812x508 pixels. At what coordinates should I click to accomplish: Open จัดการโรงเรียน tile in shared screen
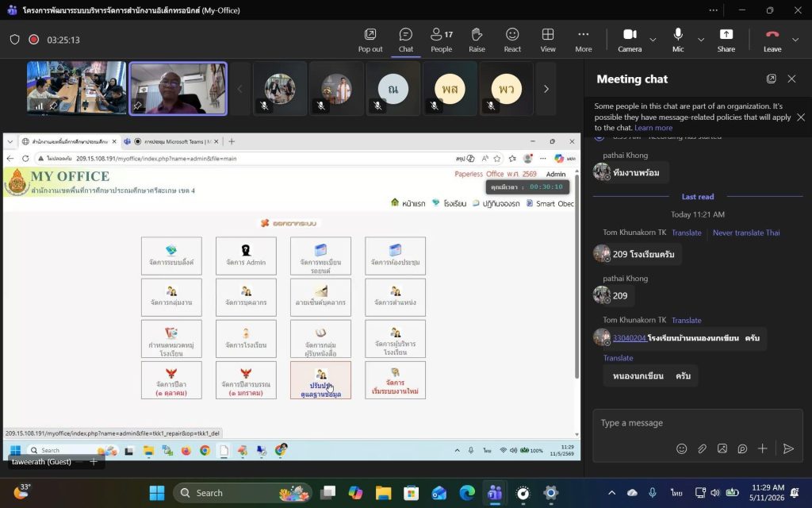pyautogui.click(x=246, y=339)
